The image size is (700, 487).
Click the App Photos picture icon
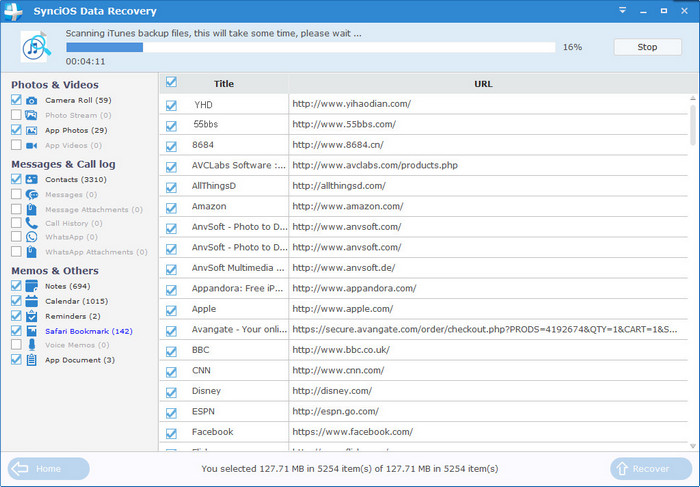31,130
